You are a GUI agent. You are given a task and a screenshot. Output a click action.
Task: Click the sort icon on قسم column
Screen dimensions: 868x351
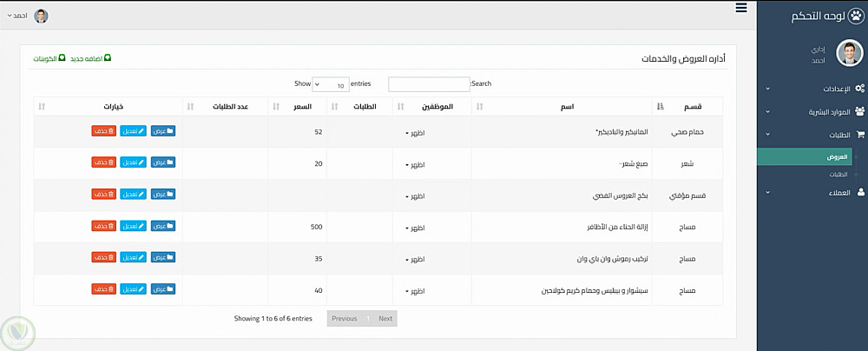[661, 106]
